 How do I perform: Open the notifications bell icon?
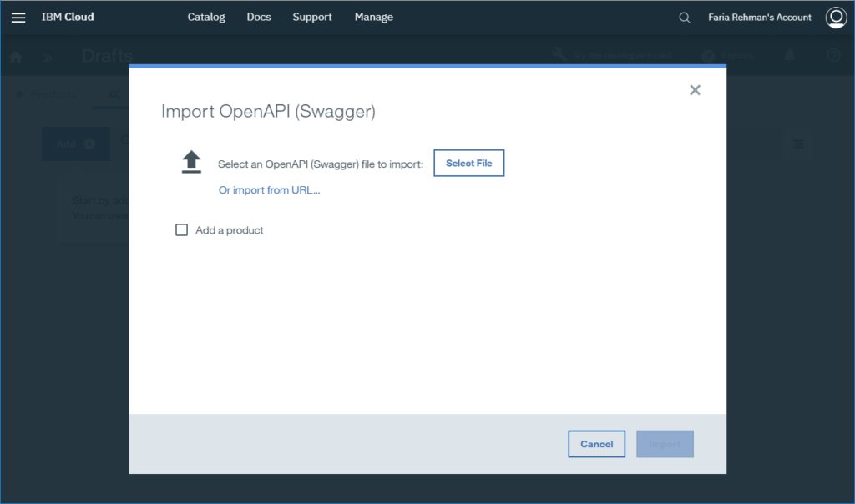(789, 55)
